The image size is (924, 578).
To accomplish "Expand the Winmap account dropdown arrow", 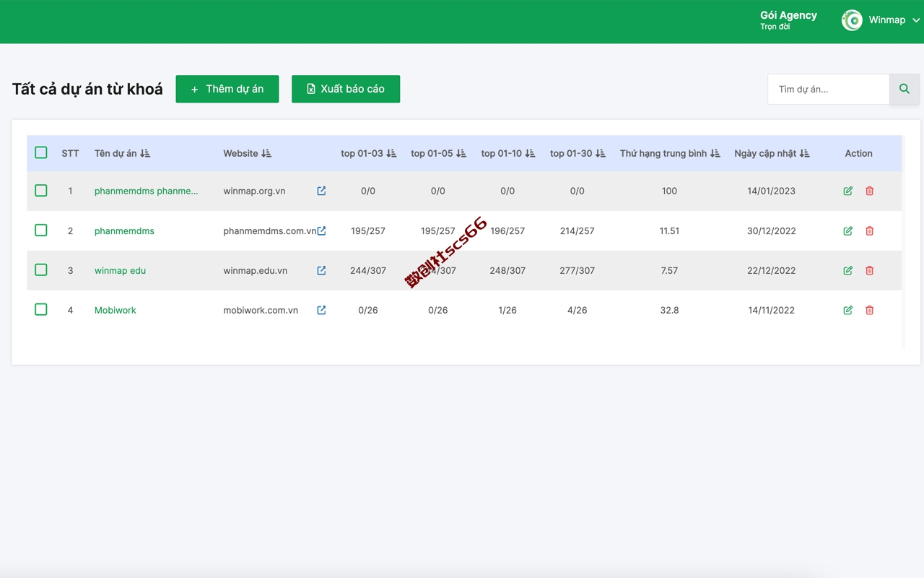I will click(x=916, y=20).
